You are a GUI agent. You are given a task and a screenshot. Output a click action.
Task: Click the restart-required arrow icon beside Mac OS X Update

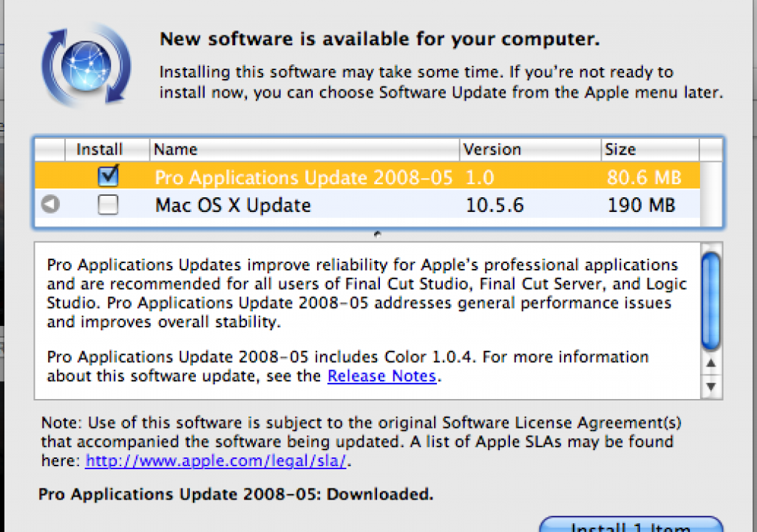pyautogui.click(x=50, y=204)
